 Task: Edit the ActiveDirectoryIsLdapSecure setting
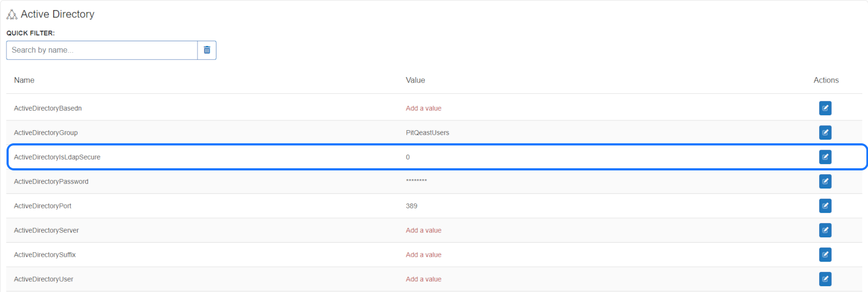tap(825, 157)
